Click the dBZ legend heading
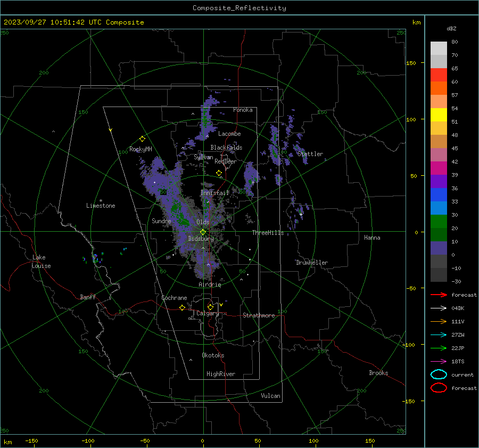479x448 pixels. pos(451,28)
